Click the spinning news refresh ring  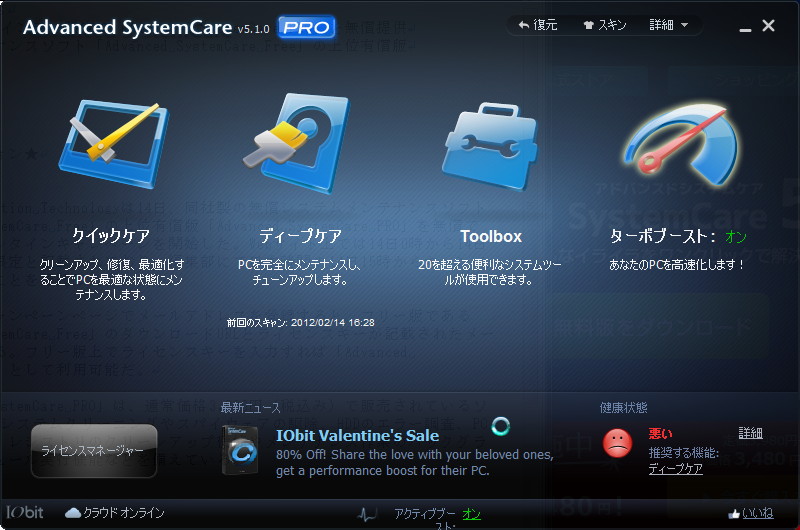click(x=501, y=426)
